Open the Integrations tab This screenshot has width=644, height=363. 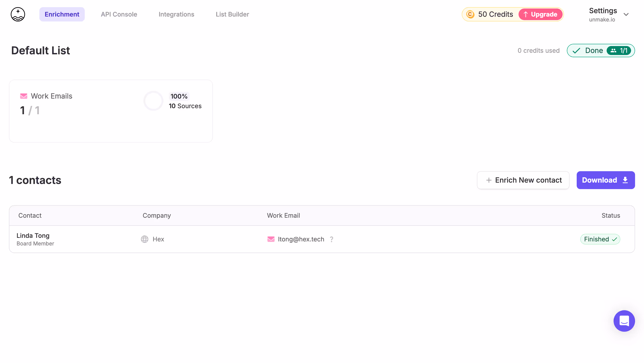tap(176, 14)
